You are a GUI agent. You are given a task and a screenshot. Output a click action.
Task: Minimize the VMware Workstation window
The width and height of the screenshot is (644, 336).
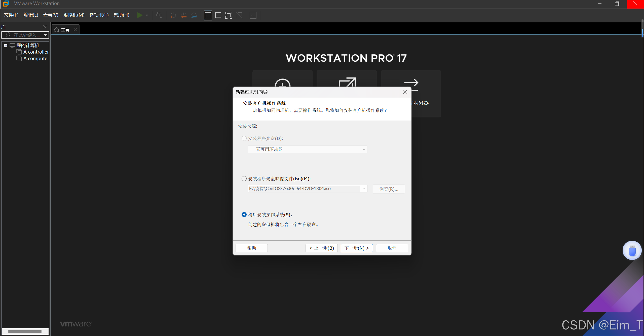coord(600,4)
